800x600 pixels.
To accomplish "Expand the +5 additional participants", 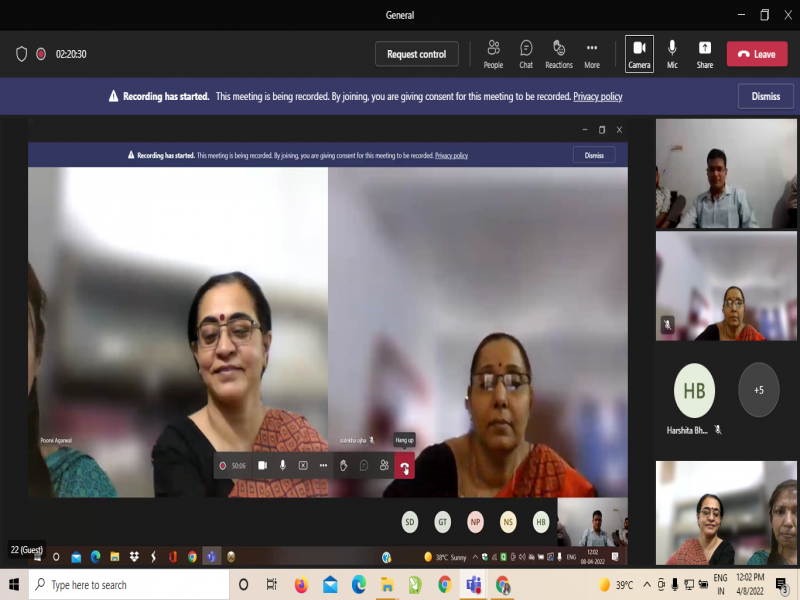I will tap(758, 390).
